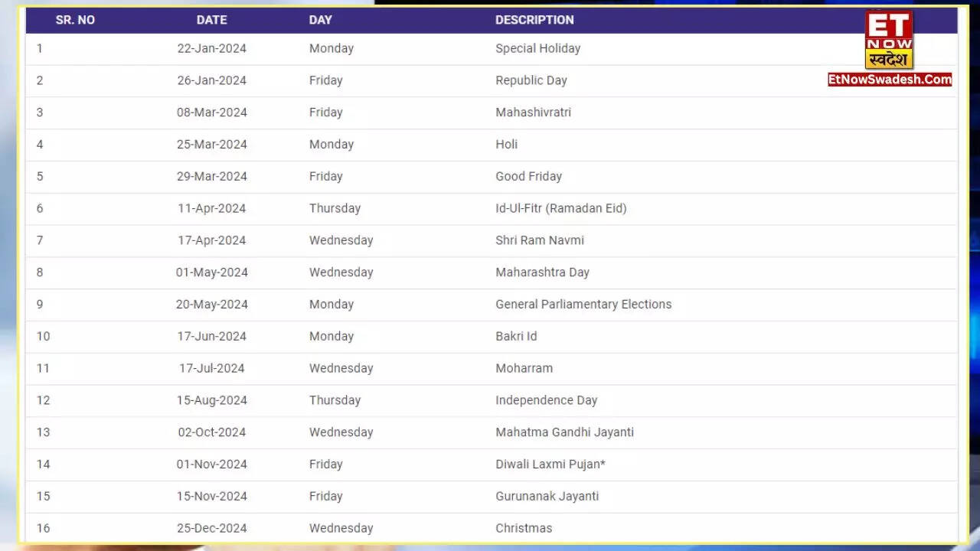
Task: Click the Holi holiday entry
Action: click(x=506, y=144)
